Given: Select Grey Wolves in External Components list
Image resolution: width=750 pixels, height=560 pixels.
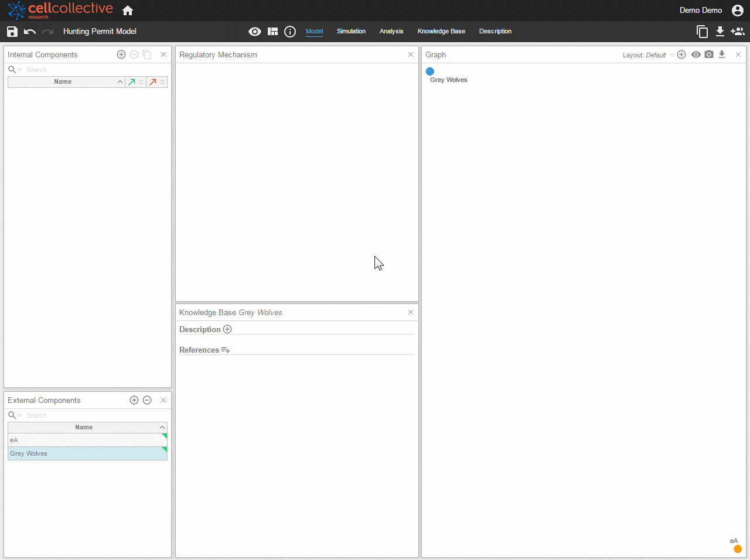Looking at the screenshot, I should (88, 453).
